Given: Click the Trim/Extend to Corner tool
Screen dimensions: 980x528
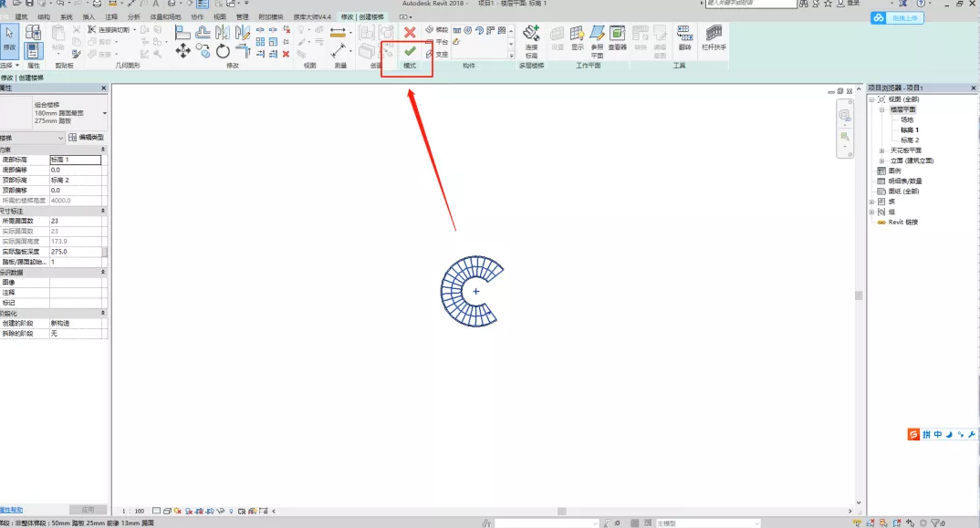Looking at the screenshot, I should (243, 51).
